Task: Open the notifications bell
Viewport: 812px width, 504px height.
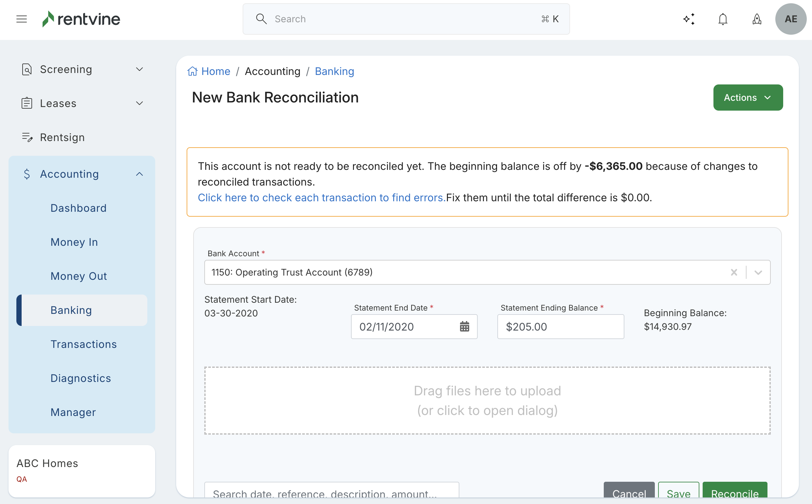Action: pyautogui.click(x=723, y=19)
